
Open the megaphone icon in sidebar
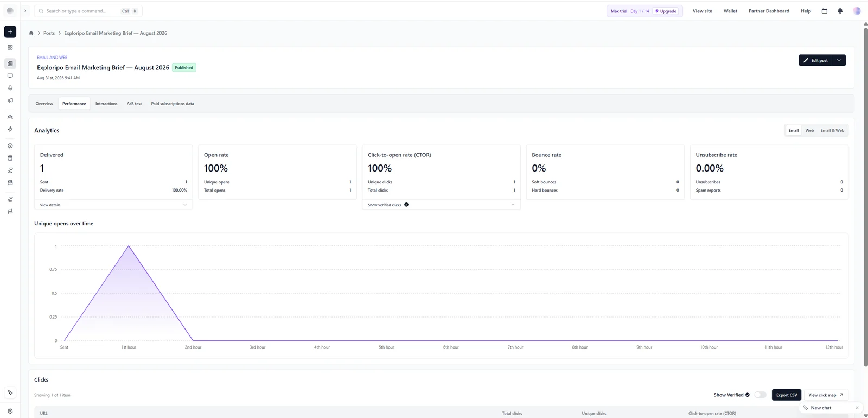coord(10,100)
